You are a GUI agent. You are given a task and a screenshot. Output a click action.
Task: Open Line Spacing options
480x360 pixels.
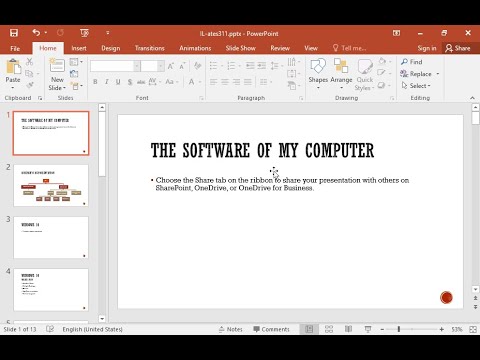(x=276, y=66)
